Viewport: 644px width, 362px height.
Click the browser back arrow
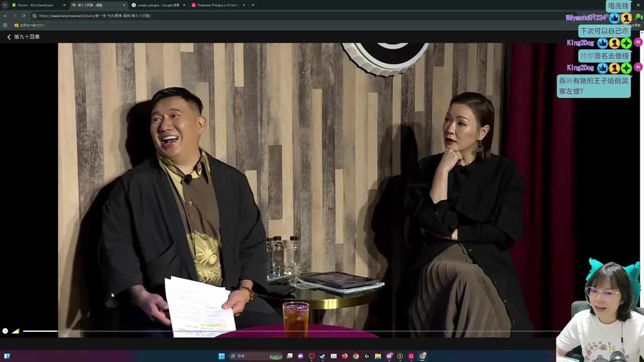[x=5, y=16]
